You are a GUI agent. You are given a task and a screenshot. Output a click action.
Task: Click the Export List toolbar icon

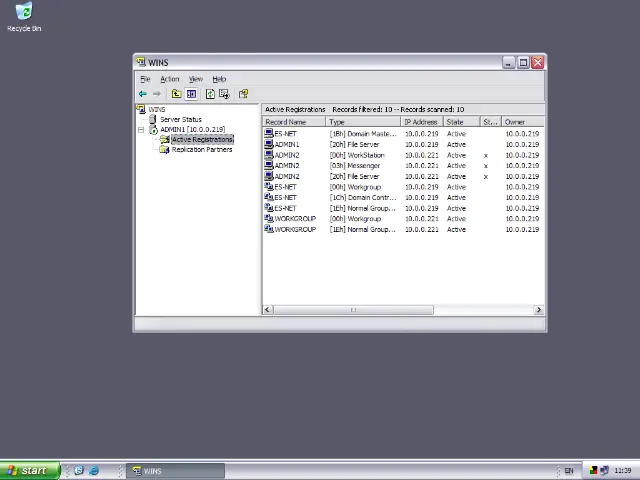pyautogui.click(x=224, y=94)
